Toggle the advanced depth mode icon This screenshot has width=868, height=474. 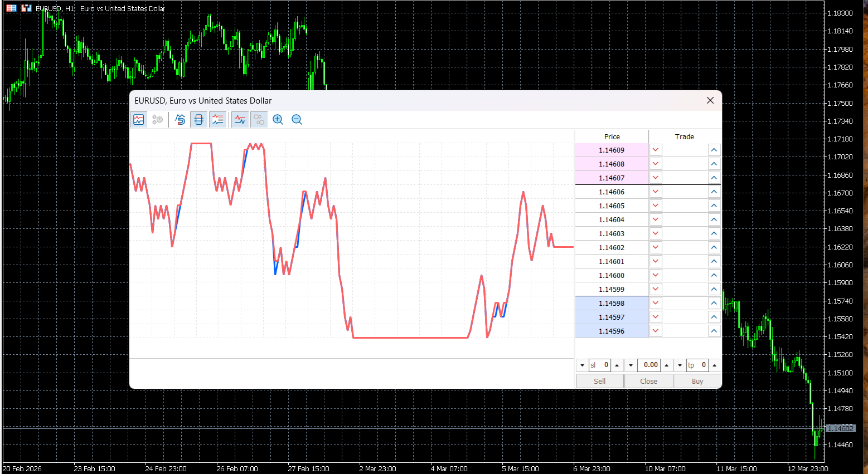tap(218, 119)
